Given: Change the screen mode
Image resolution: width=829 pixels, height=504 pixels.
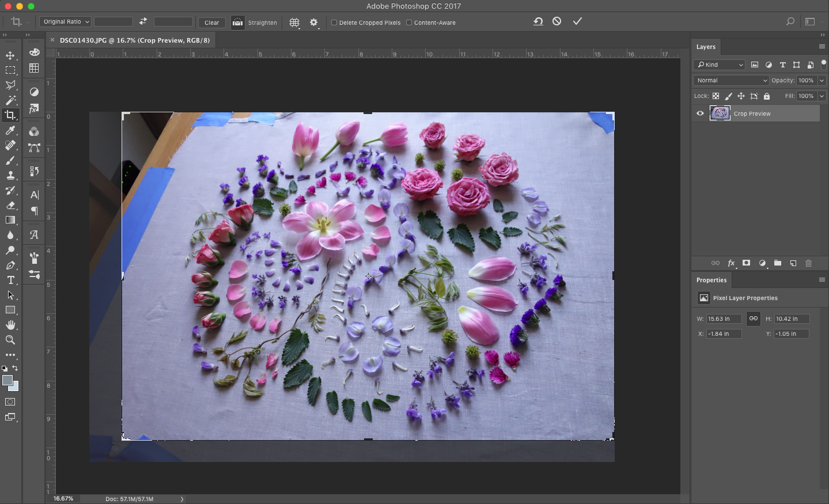Looking at the screenshot, I should pyautogui.click(x=10, y=417).
